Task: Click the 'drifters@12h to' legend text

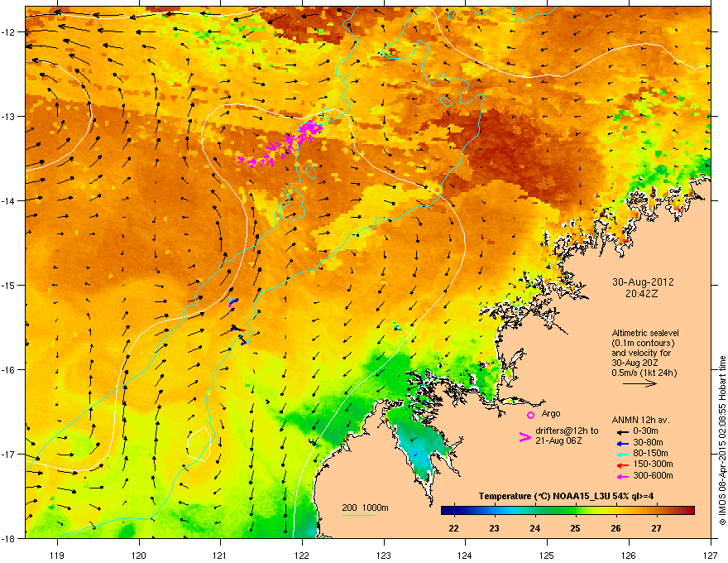Action: (x=567, y=431)
